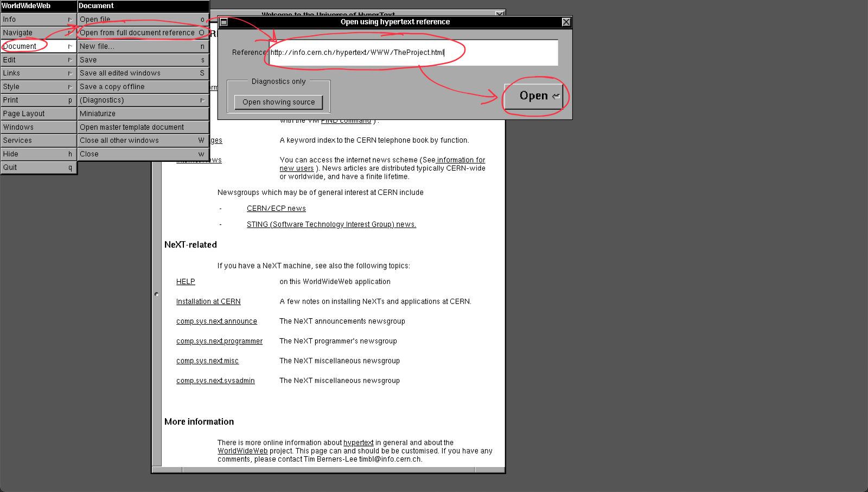Click Quit in the WorldWideWeb menu
This screenshot has height=492, width=868.
[x=38, y=168]
